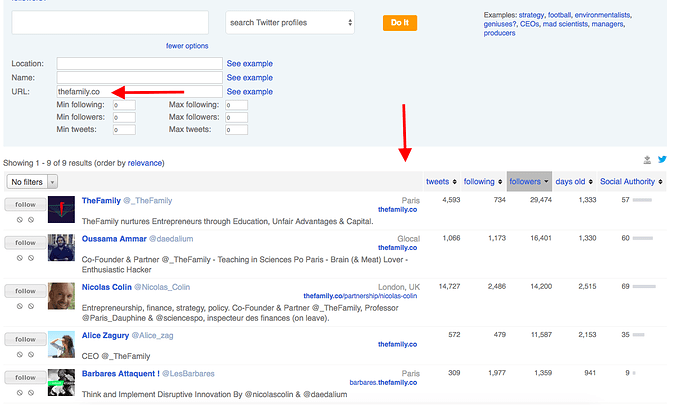Try the strategy example search link

(x=531, y=15)
